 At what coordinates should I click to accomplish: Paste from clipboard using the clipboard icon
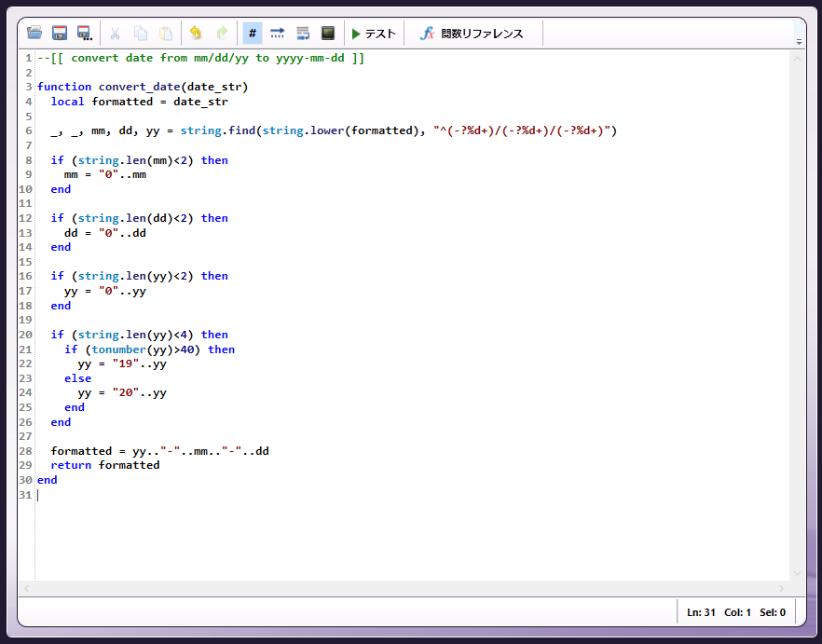click(x=166, y=33)
